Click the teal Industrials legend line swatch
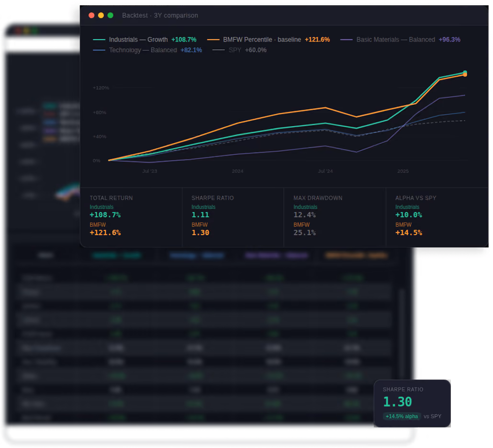This screenshot has width=493, height=448. pyautogui.click(x=99, y=40)
